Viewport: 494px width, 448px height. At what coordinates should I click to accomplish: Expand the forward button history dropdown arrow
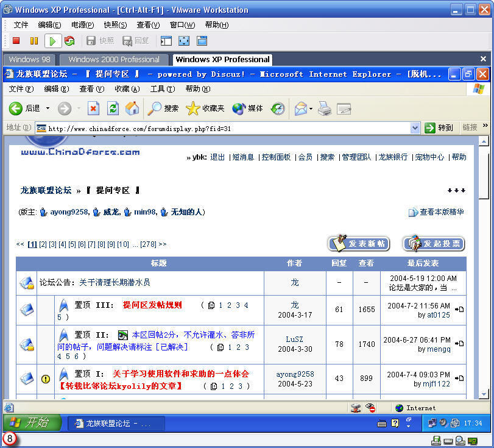pyautogui.click(x=79, y=108)
